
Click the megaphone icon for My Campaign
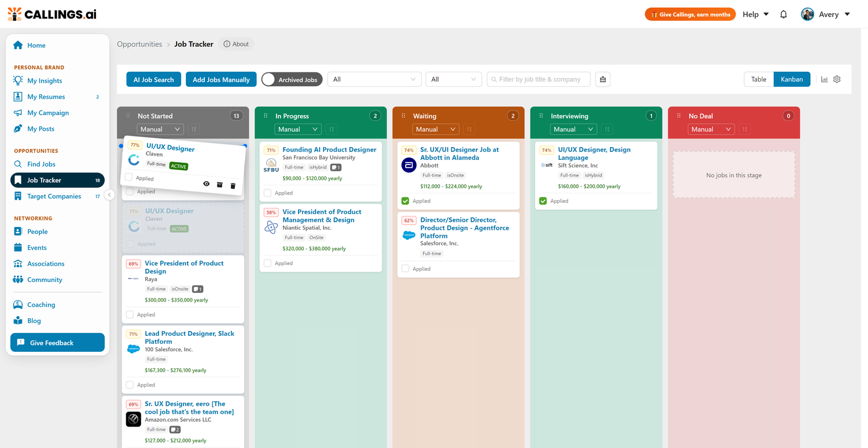pyautogui.click(x=18, y=113)
